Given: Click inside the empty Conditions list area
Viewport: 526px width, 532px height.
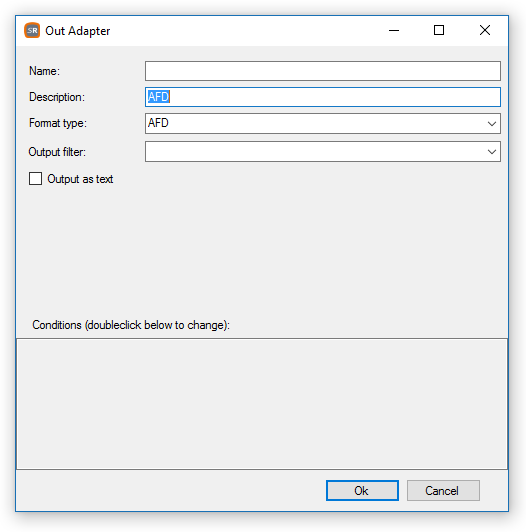Looking at the screenshot, I should pyautogui.click(x=262, y=404).
